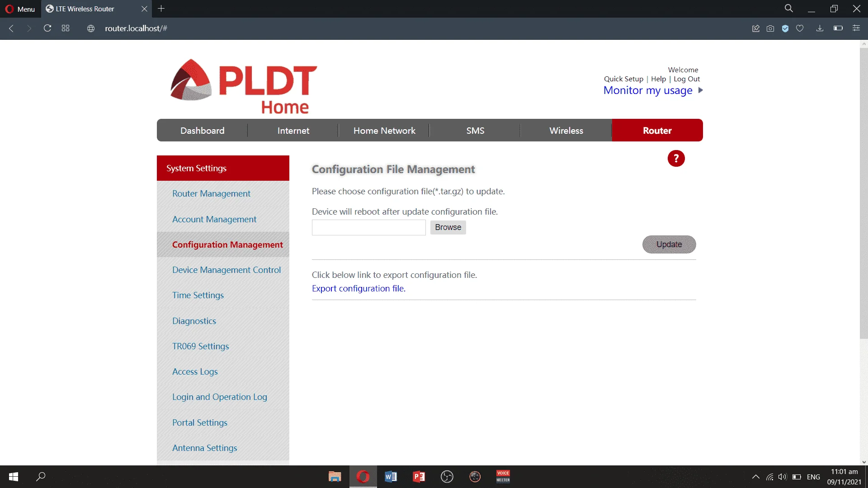
Task: Open Account Management page
Action: [x=214, y=219]
